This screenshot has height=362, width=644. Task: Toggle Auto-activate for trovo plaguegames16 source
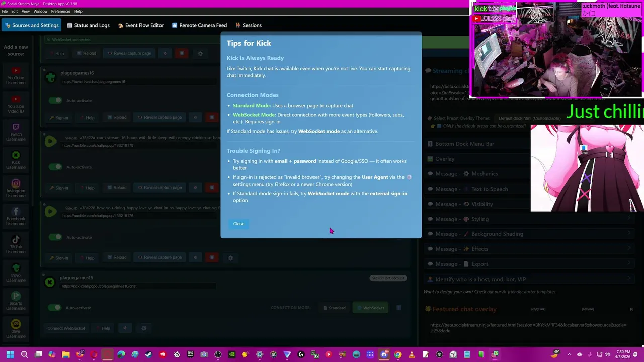tap(55, 100)
